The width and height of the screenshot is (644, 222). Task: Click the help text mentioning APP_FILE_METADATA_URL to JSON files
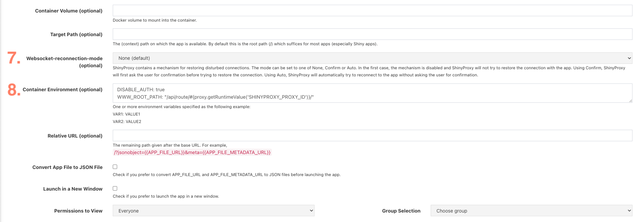[227, 175]
